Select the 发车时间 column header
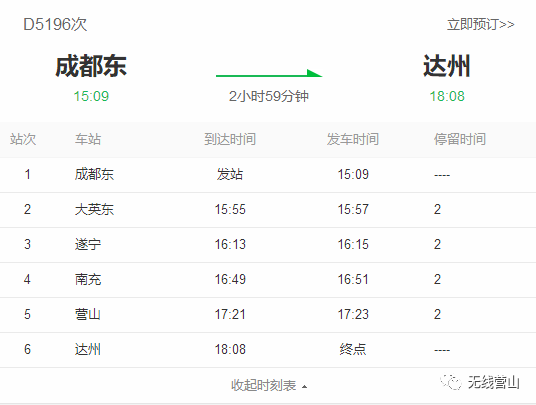Viewport: 536px width, 405px height. pyautogui.click(x=352, y=139)
